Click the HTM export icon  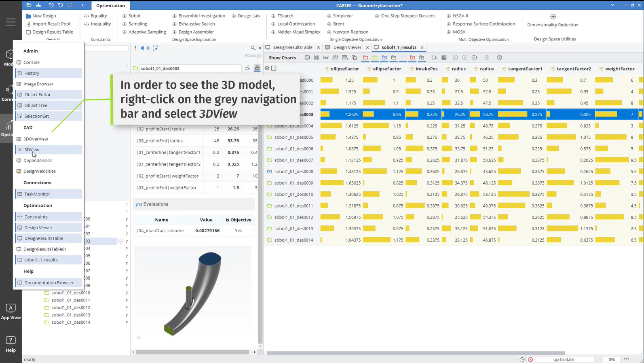coord(344,57)
